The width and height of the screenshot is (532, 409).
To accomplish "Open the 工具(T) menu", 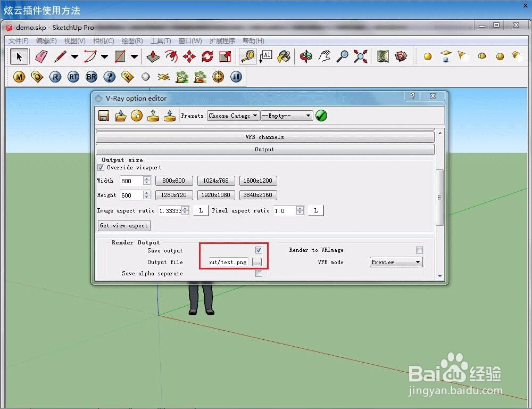I will point(161,41).
